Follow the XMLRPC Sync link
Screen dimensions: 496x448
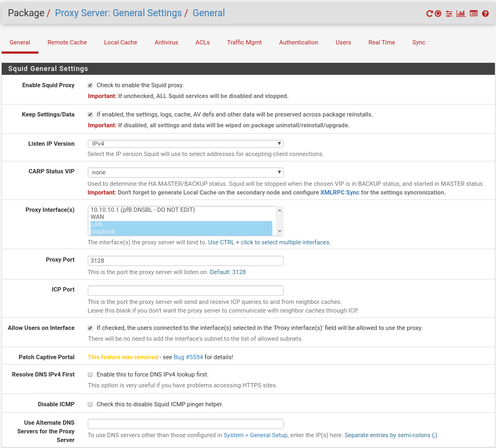click(340, 192)
